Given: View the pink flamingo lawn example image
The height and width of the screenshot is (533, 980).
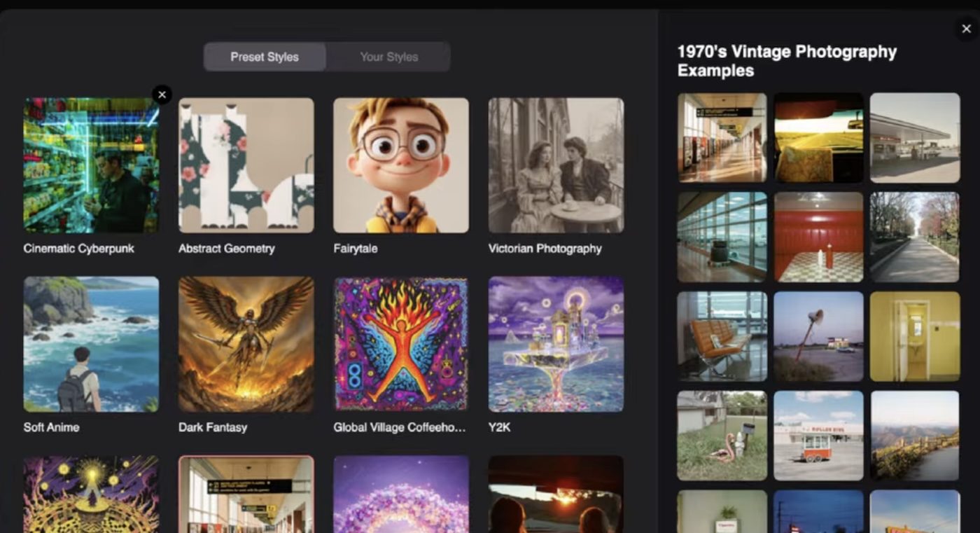Looking at the screenshot, I should [722, 436].
